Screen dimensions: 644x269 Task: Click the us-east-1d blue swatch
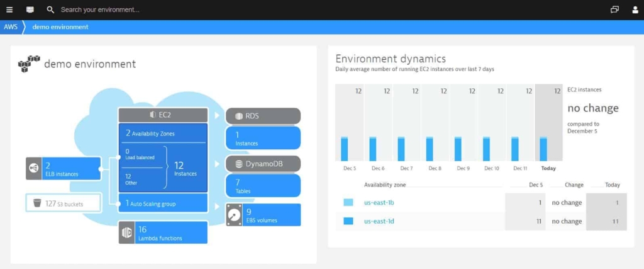click(348, 221)
